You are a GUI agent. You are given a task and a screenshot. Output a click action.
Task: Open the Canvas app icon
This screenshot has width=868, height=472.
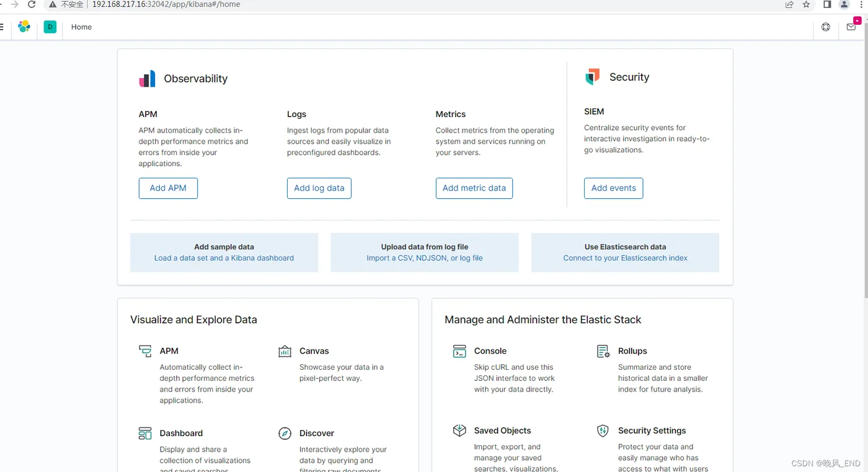(285, 351)
